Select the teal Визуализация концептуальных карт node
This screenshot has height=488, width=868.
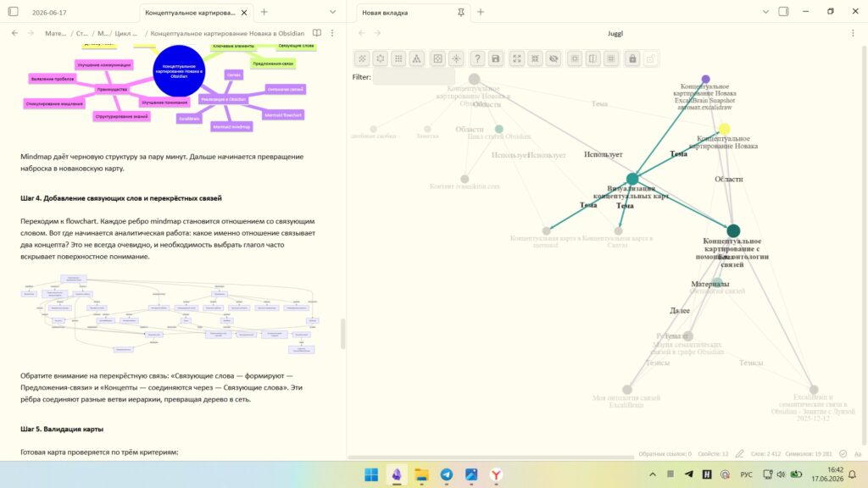tap(632, 179)
